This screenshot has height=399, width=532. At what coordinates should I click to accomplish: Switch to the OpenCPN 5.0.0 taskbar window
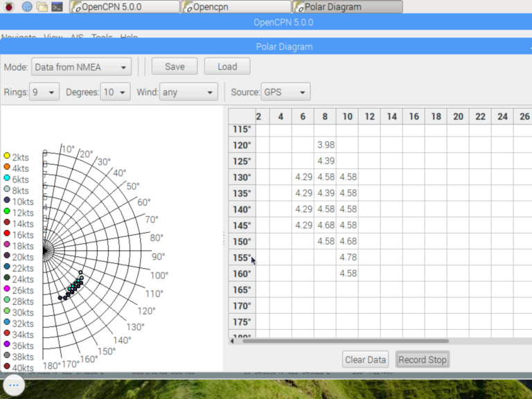(124, 7)
